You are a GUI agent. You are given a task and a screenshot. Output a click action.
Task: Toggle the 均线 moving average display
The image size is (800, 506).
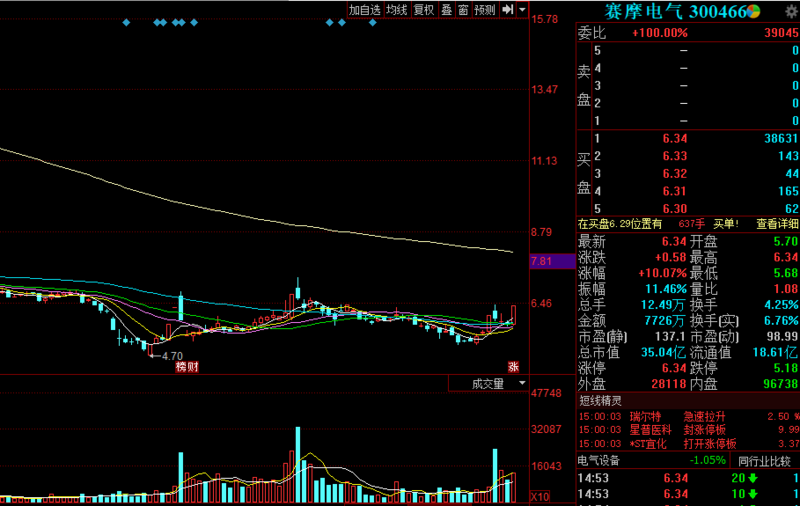397,9
